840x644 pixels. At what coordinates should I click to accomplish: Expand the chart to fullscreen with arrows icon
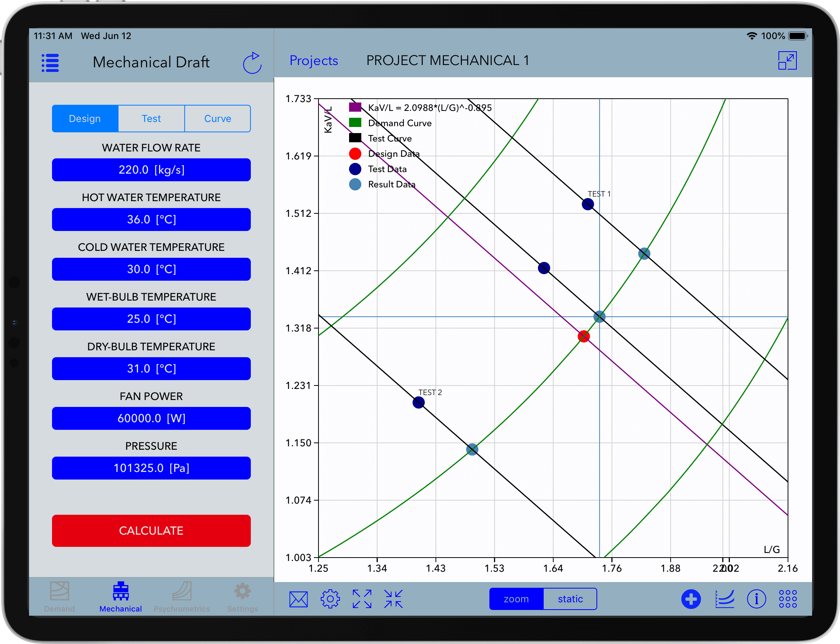(361, 598)
